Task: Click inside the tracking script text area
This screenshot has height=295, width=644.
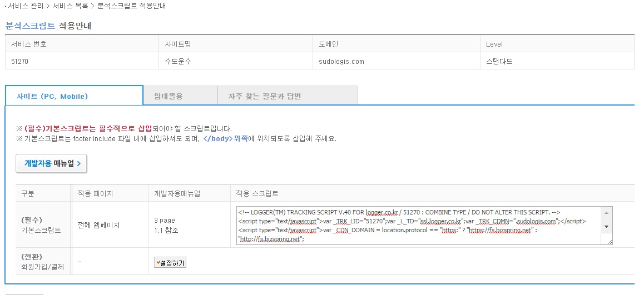Action: [x=418, y=225]
